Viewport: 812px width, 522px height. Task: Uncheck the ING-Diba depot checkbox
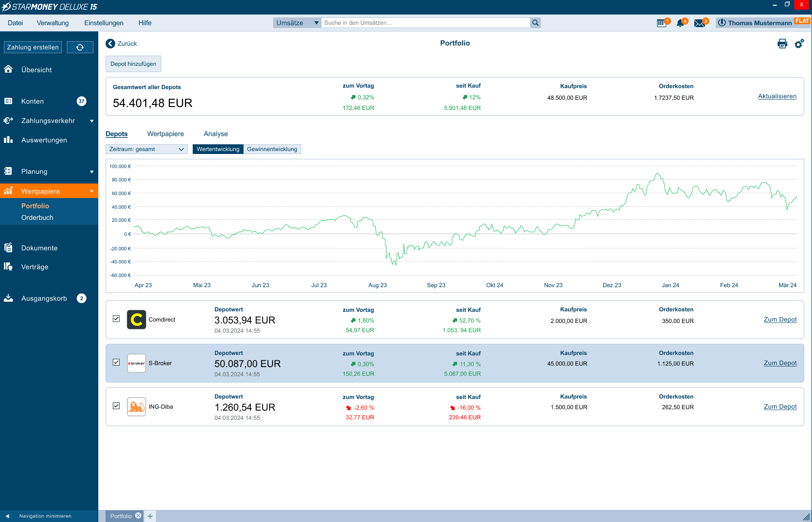(x=116, y=406)
